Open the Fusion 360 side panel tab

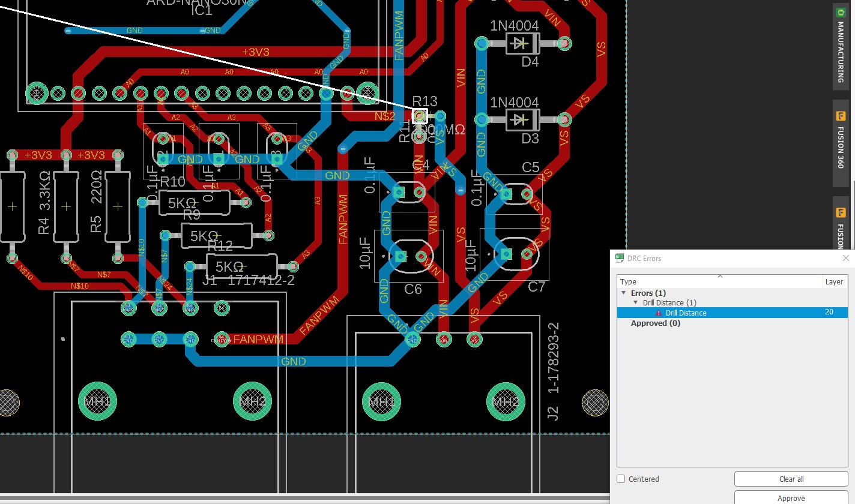[x=841, y=142]
